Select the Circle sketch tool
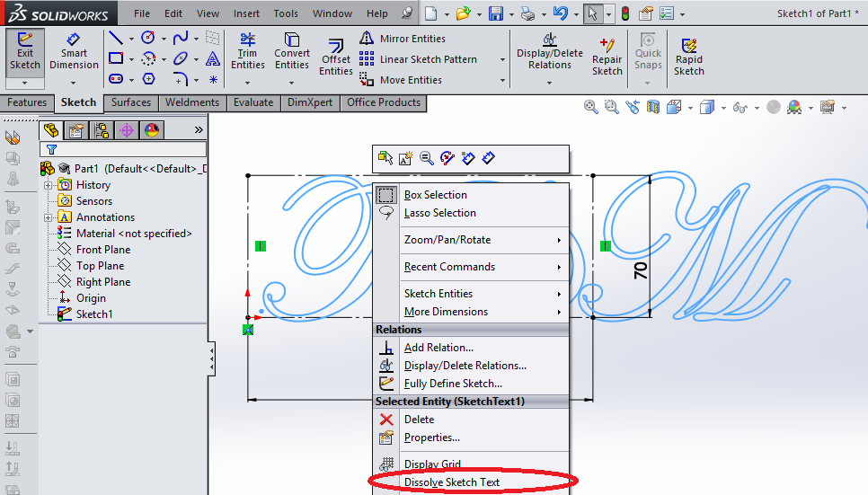The width and height of the screenshot is (868, 495). [147, 38]
